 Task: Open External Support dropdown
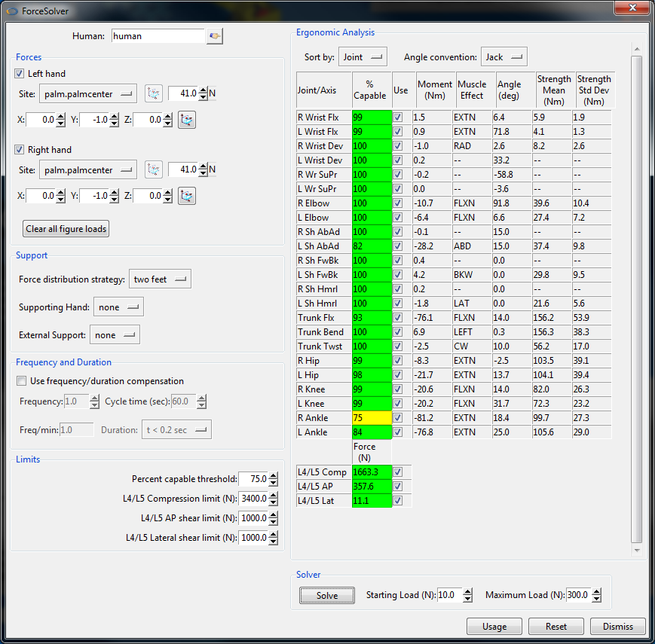coord(115,335)
